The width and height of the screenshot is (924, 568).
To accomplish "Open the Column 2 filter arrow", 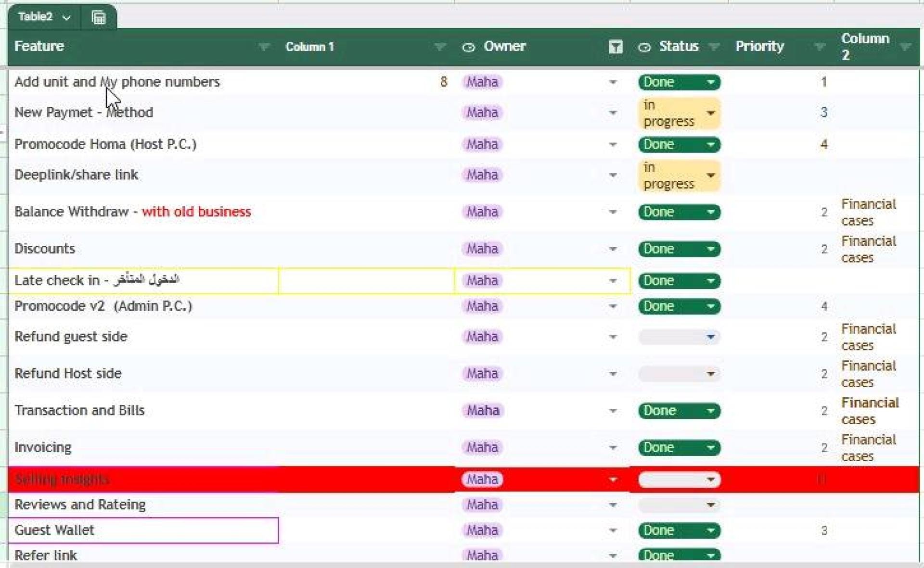I will [x=905, y=47].
